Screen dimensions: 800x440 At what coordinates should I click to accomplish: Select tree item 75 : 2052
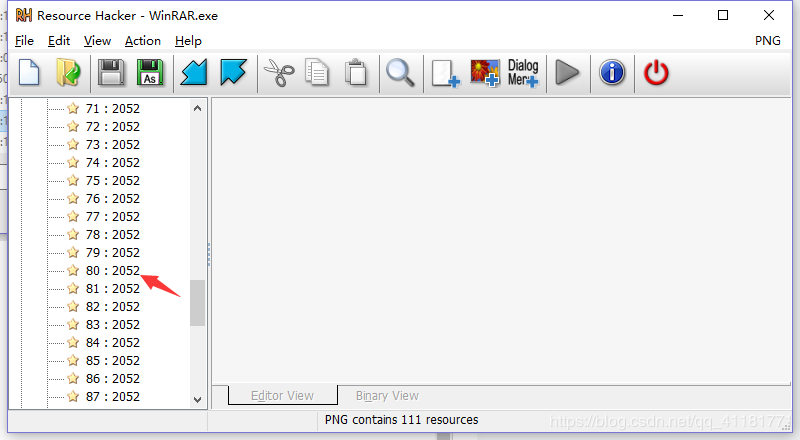coord(113,181)
